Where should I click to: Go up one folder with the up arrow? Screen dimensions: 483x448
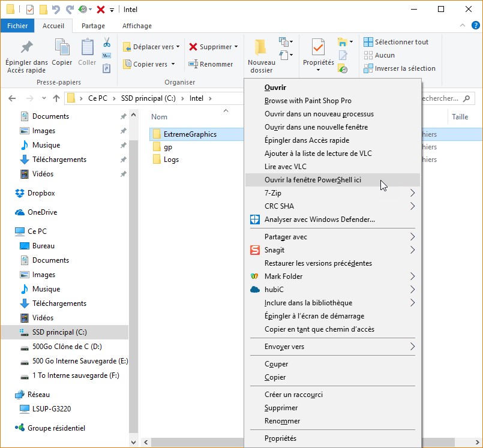tap(56, 98)
